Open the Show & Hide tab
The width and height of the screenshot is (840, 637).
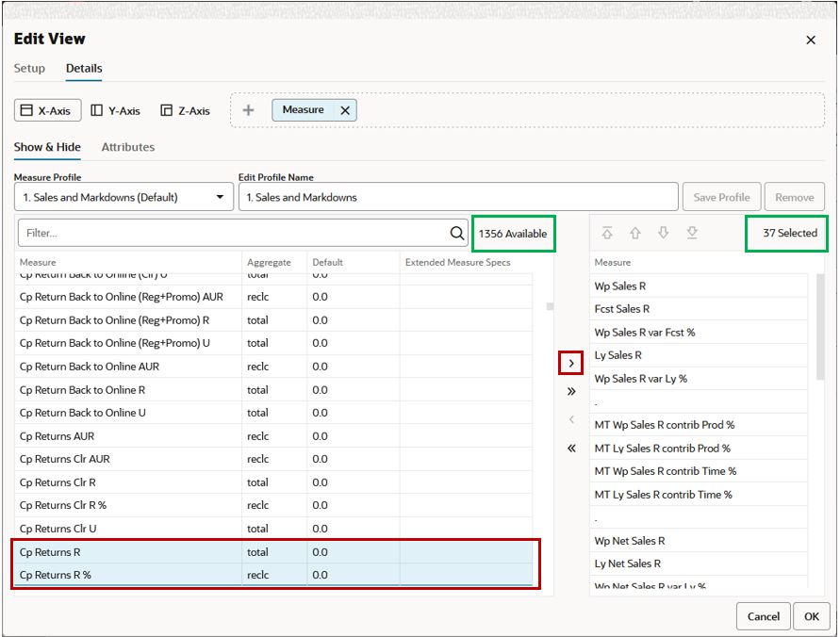pos(47,147)
